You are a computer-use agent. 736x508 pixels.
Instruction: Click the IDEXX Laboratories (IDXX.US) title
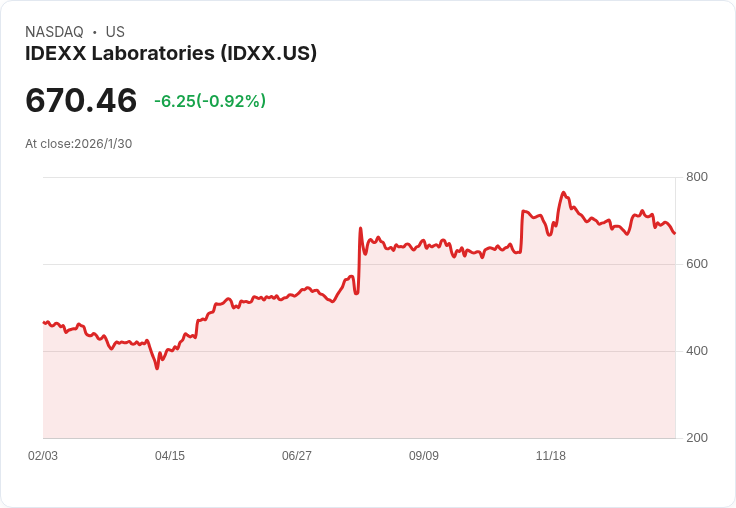(x=171, y=53)
